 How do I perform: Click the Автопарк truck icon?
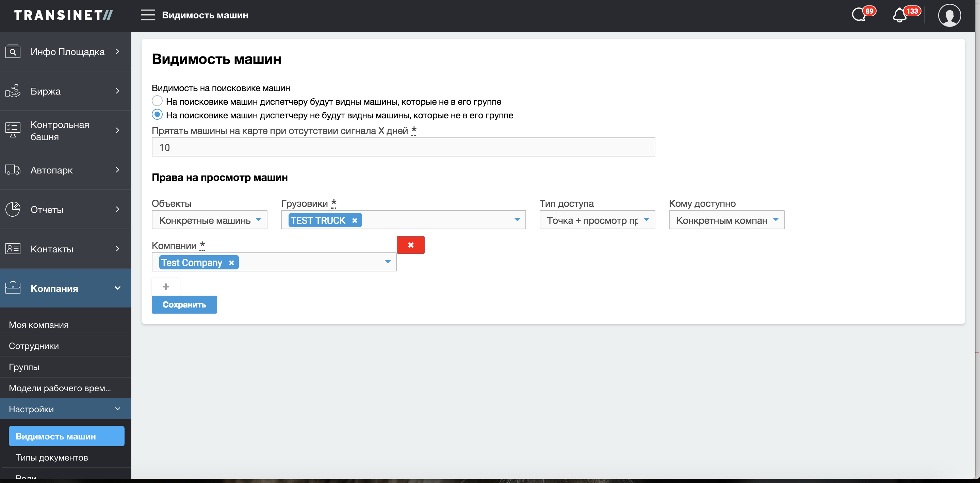tap(13, 170)
